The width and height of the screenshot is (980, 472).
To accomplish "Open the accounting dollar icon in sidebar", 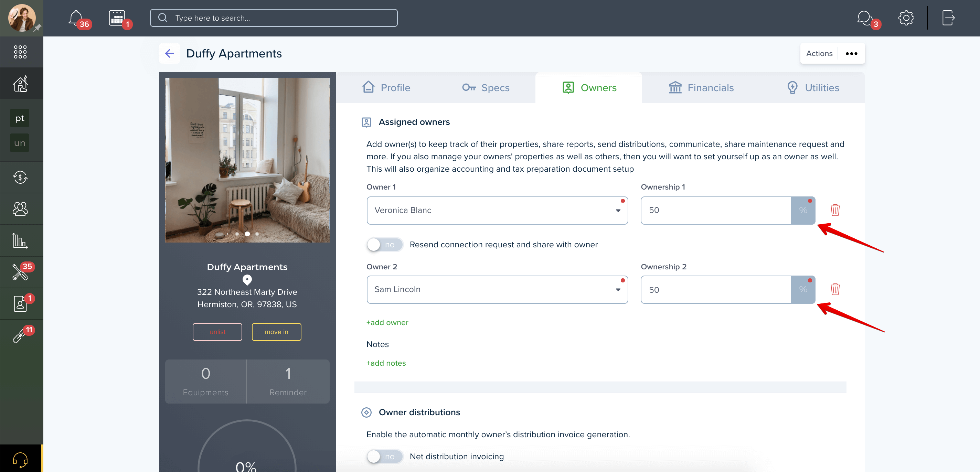I will tap(20, 177).
